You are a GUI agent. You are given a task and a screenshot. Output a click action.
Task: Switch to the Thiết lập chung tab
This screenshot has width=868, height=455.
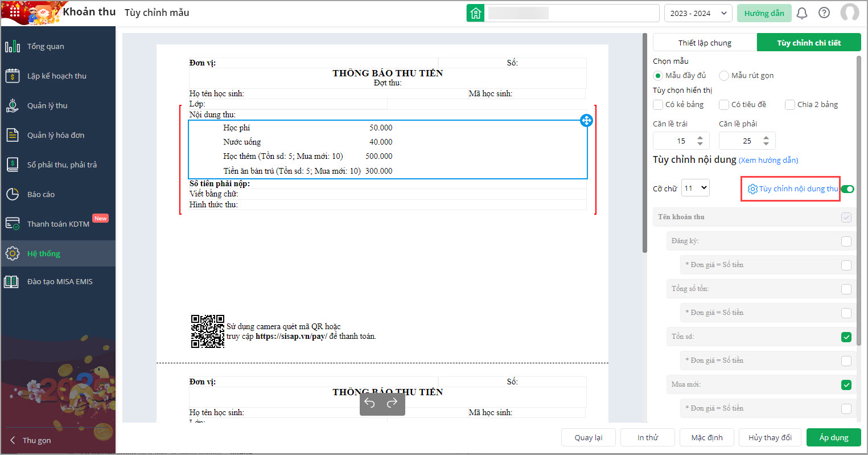705,43
